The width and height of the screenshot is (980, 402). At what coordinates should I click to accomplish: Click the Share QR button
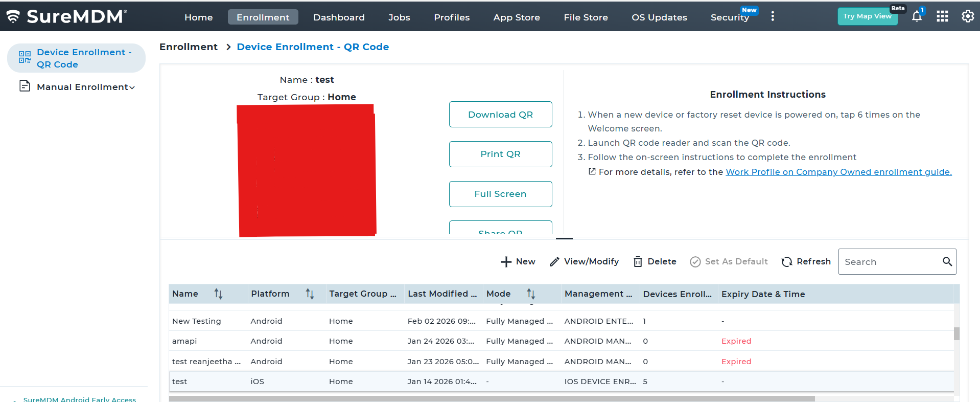click(x=500, y=228)
